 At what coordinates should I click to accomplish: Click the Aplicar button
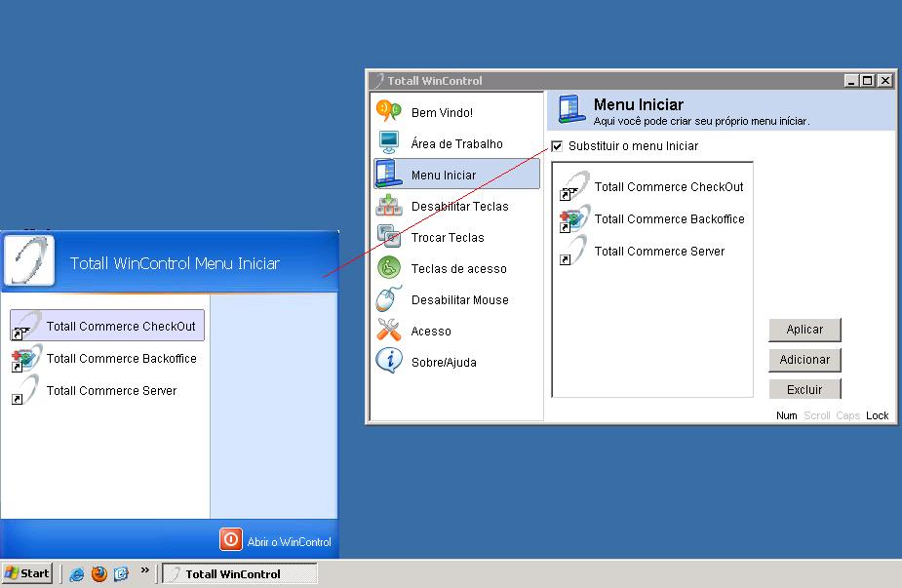pos(804,330)
